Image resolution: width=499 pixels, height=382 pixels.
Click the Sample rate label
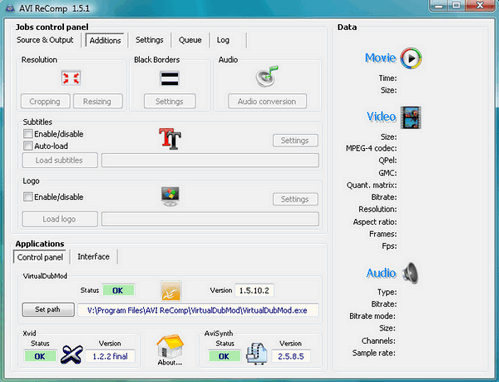pos(374,353)
